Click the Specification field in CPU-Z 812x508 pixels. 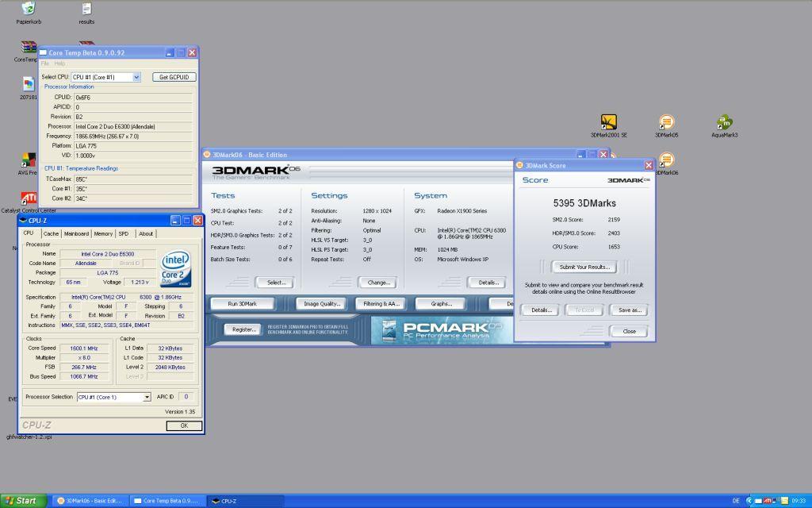(x=126, y=297)
